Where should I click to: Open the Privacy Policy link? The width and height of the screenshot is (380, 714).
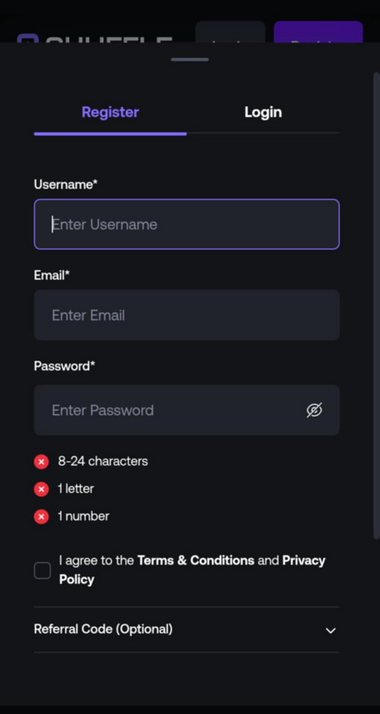tap(192, 570)
